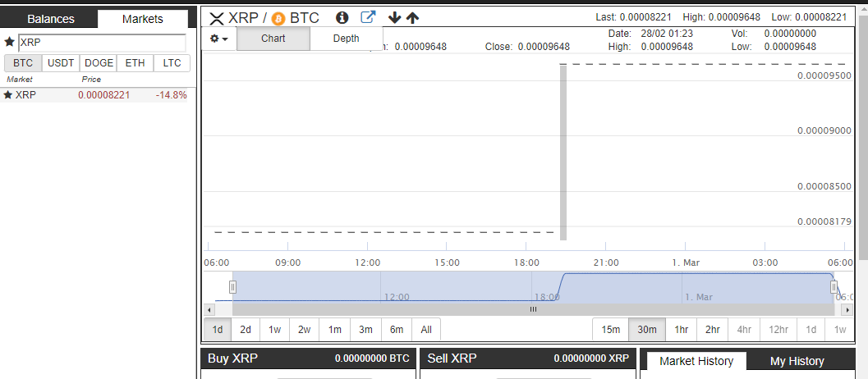Set chart range to 2w

point(305,330)
